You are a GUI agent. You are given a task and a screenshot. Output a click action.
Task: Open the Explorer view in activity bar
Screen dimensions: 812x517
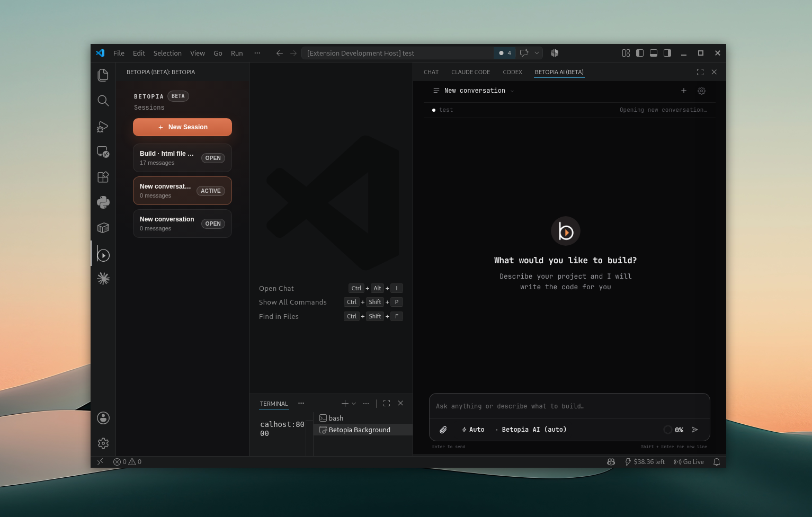pyautogui.click(x=103, y=75)
